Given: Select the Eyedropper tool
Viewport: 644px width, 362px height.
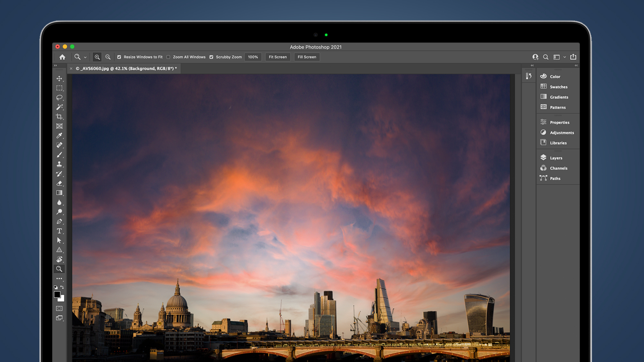Looking at the screenshot, I should [59, 135].
